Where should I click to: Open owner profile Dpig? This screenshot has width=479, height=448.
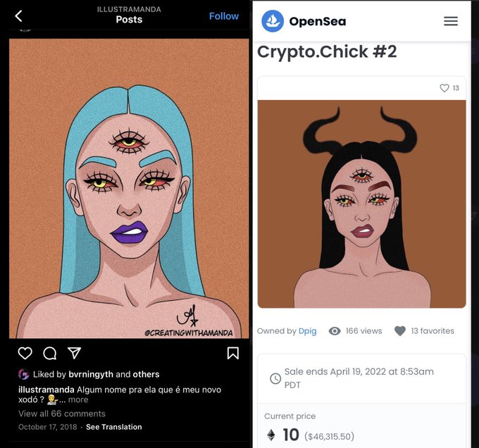pyautogui.click(x=307, y=331)
